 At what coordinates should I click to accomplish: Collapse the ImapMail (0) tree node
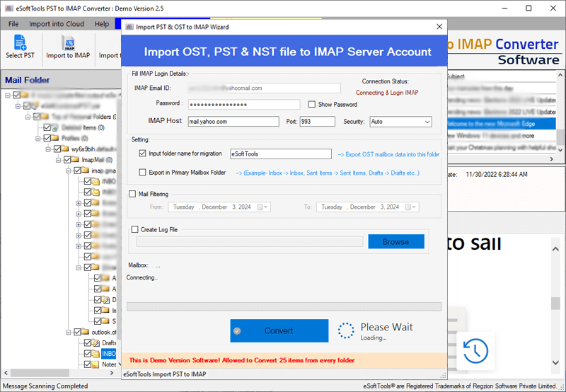(x=58, y=160)
